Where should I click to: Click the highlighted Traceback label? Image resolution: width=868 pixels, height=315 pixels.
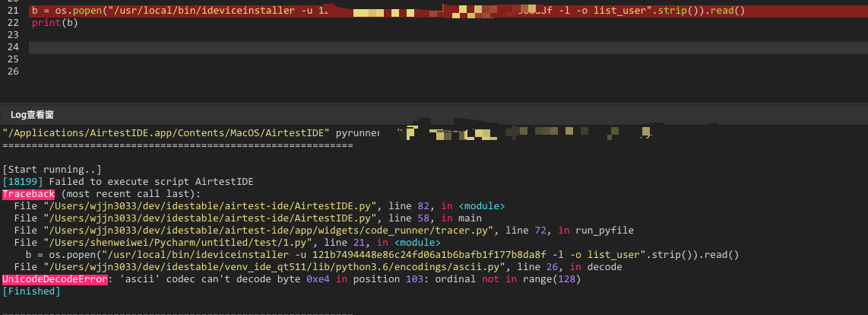click(28, 193)
